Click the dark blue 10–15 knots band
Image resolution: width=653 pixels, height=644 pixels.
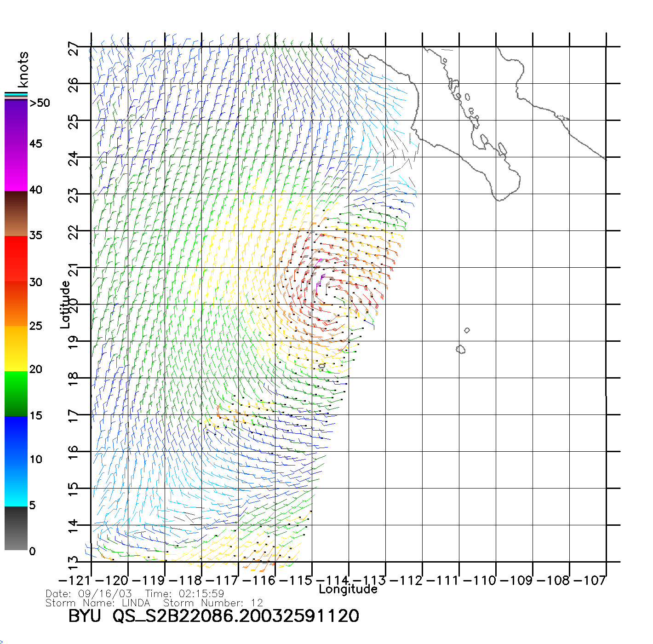(x=16, y=438)
